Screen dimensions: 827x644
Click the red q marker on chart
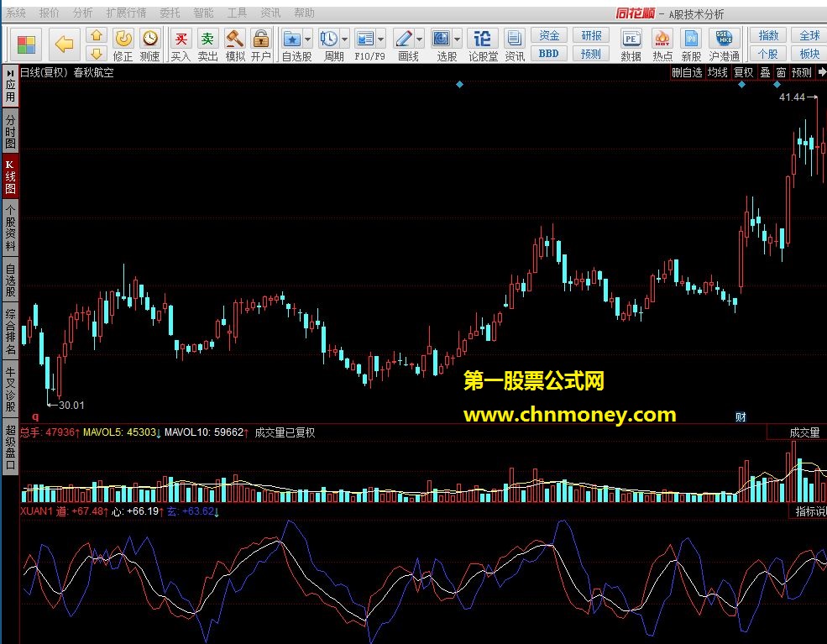[35, 416]
